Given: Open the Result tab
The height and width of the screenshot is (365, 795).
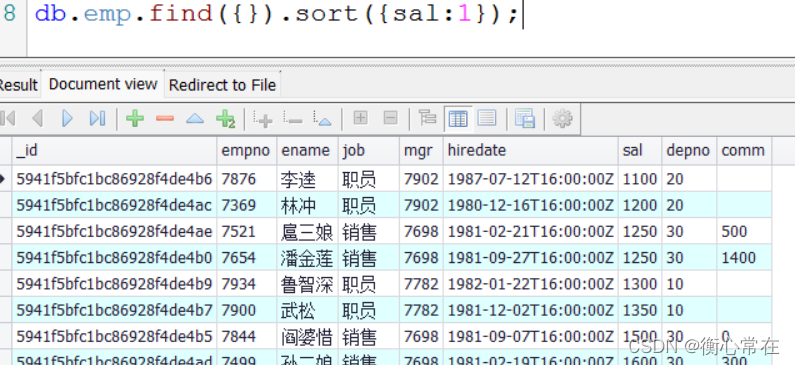Looking at the screenshot, I should [x=19, y=85].
